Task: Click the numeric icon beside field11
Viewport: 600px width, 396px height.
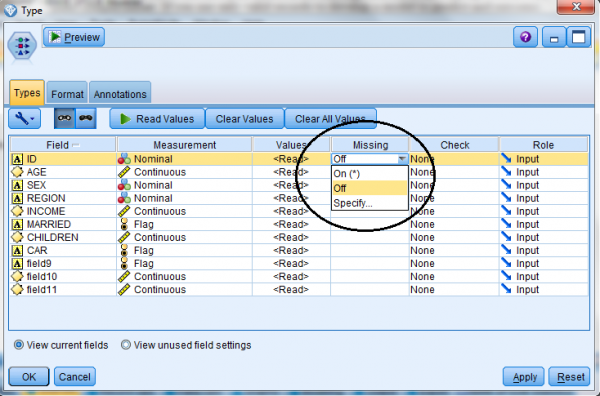Action: [17, 290]
